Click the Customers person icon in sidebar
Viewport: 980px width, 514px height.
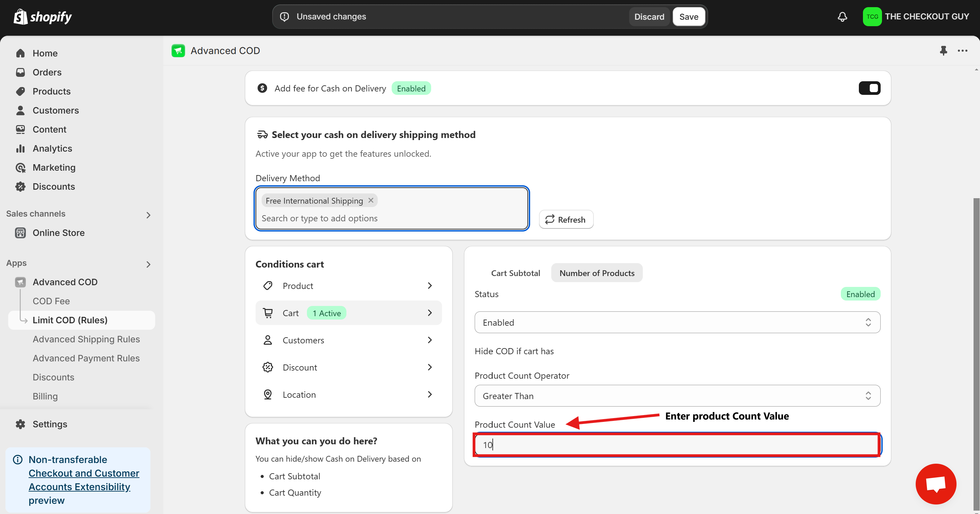pyautogui.click(x=20, y=110)
